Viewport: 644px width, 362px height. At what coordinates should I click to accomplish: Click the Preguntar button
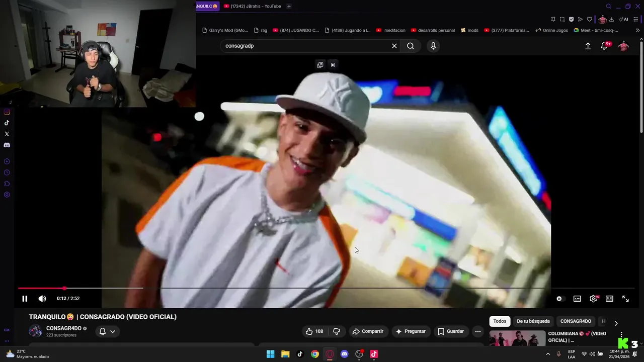411,331
